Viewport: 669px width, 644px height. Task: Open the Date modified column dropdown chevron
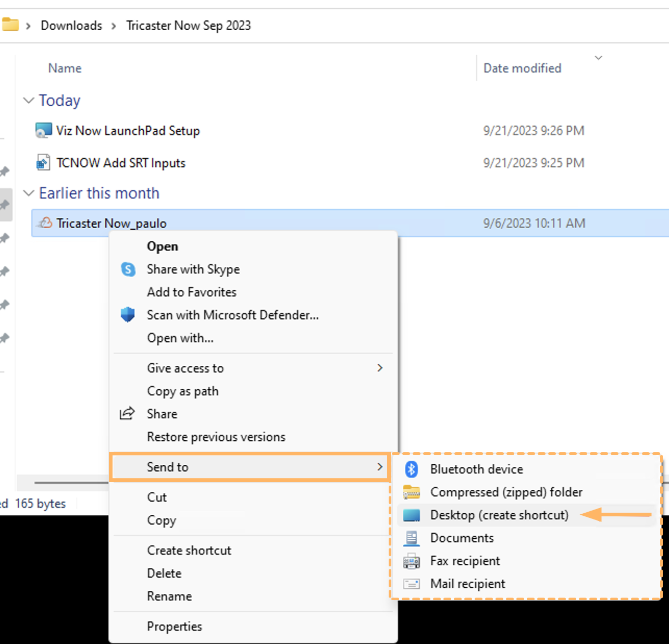click(x=599, y=57)
